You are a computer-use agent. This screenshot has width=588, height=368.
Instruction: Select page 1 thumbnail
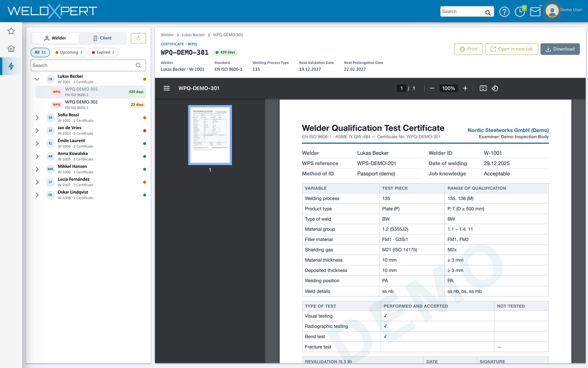pos(210,135)
